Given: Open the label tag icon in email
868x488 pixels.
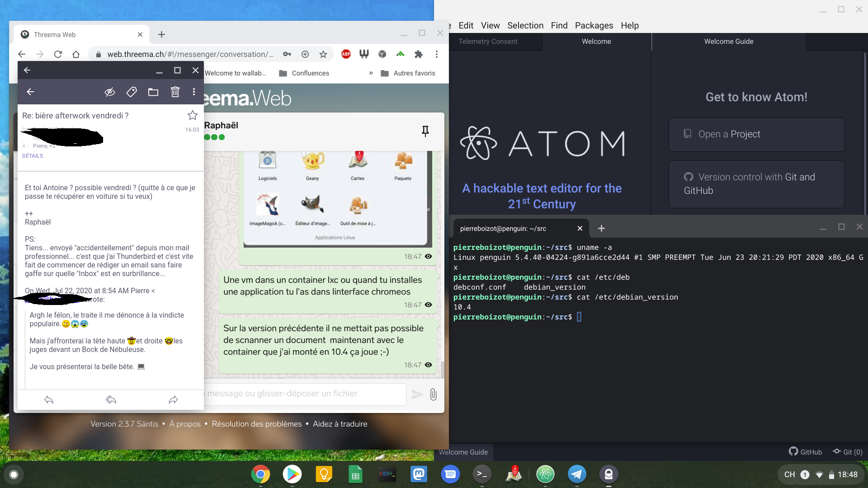Looking at the screenshot, I should pos(132,92).
